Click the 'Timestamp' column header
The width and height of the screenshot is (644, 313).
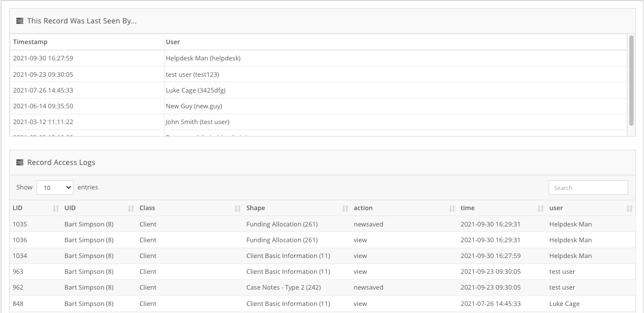pyautogui.click(x=30, y=42)
